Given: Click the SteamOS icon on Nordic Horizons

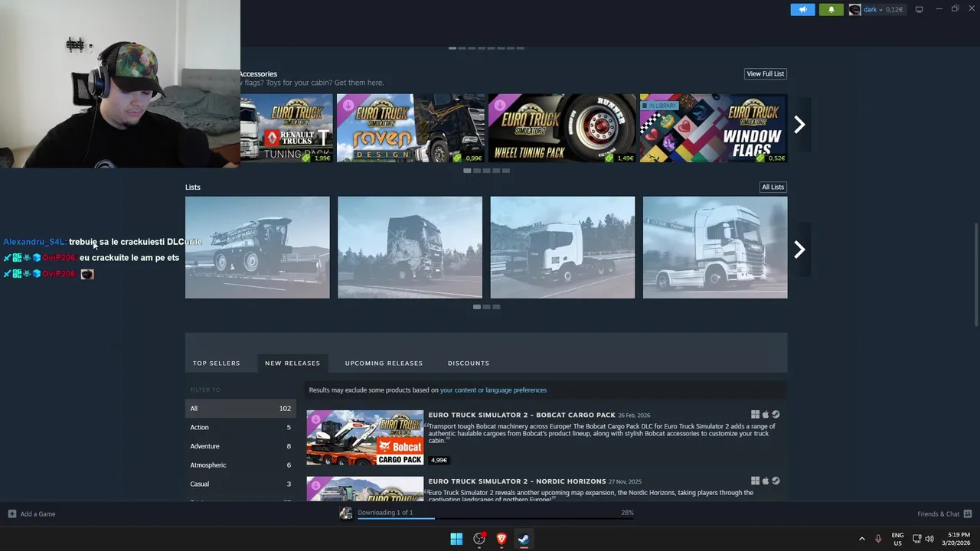Looking at the screenshot, I should point(776,481).
